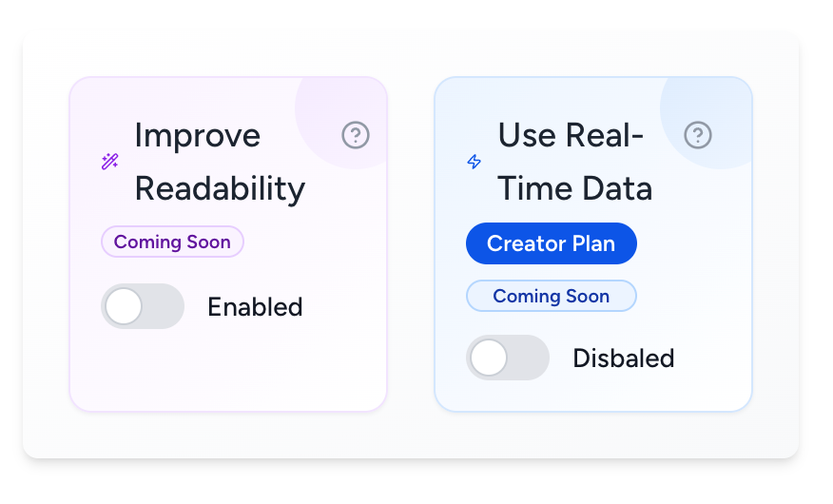
Task: Select the Improve Readability heading text
Action: 220,162
